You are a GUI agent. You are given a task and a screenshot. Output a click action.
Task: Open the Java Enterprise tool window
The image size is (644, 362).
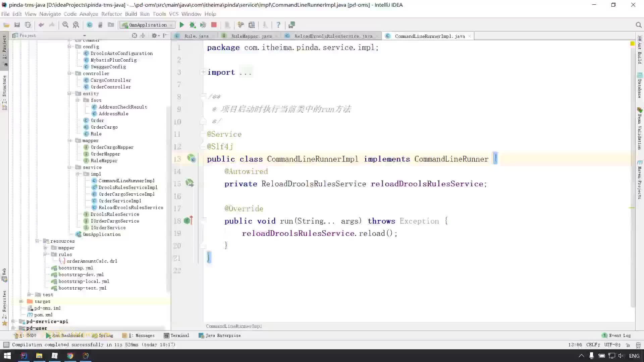[x=220, y=336]
